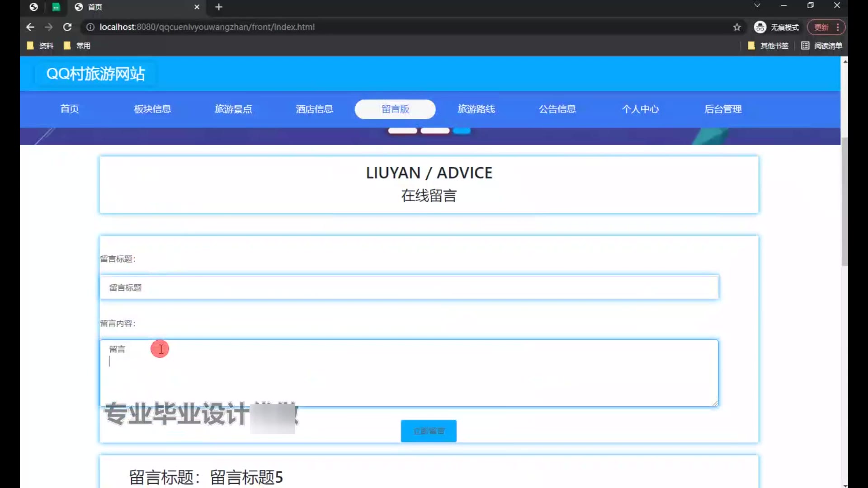Open the 酒店信息 navigation item
Screen dimensions: 868x488
(x=314, y=109)
